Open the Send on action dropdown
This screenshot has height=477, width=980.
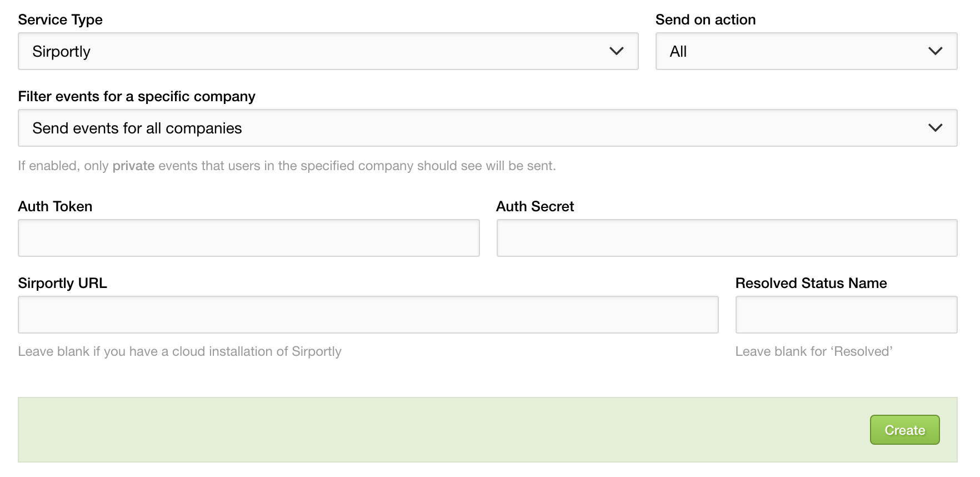(x=806, y=51)
